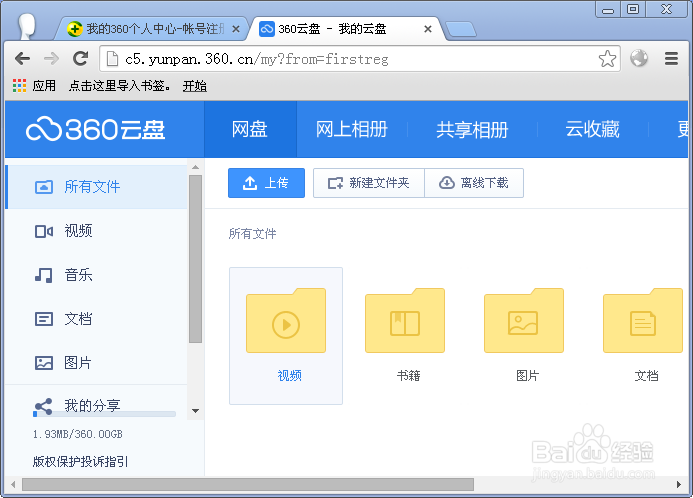Click the 所有文件 sidebar icon
This screenshot has width=693, height=498.
[44, 187]
